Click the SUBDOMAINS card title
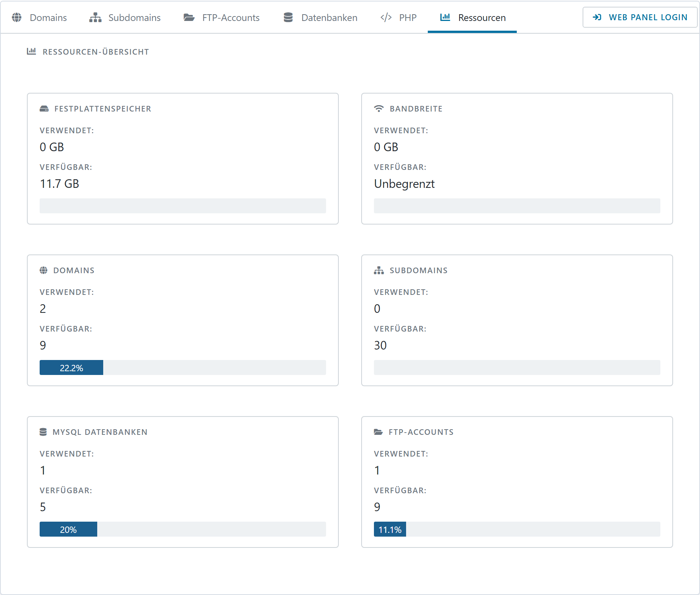Viewport: 700px width, 595px height. (418, 271)
